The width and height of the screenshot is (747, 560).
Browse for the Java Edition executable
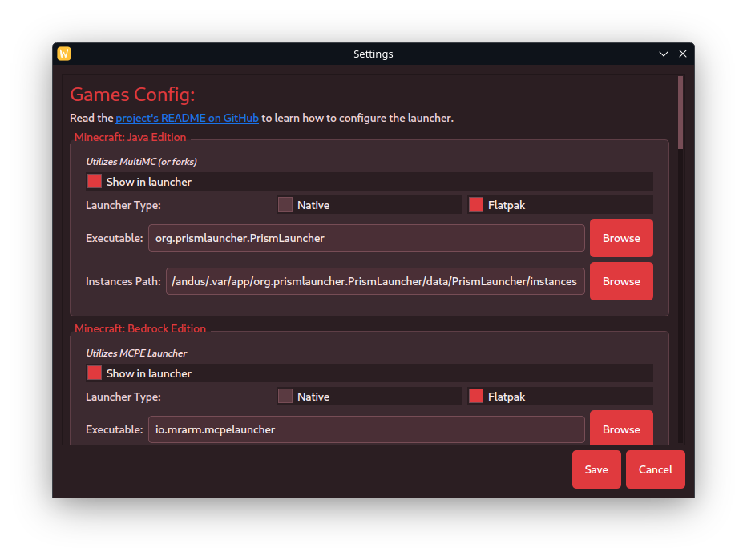pyautogui.click(x=621, y=238)
